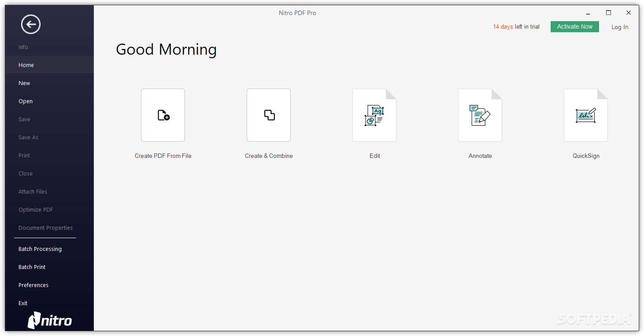Image resolution: width=644 pixels, height=336 pixels.
Task: Click the Save As sidebar entry
Action: (x=49, y=137)
